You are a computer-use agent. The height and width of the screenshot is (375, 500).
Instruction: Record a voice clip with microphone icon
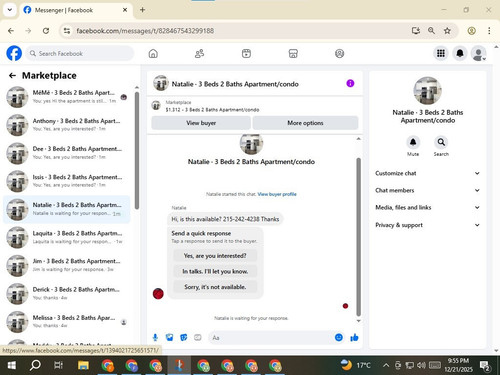point(155,338)
